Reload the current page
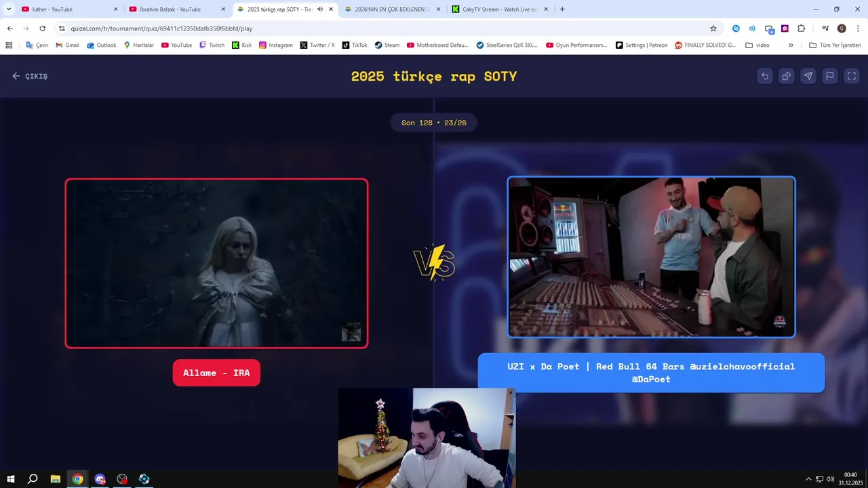Screen dimensions: 868x488 [42, 28]
